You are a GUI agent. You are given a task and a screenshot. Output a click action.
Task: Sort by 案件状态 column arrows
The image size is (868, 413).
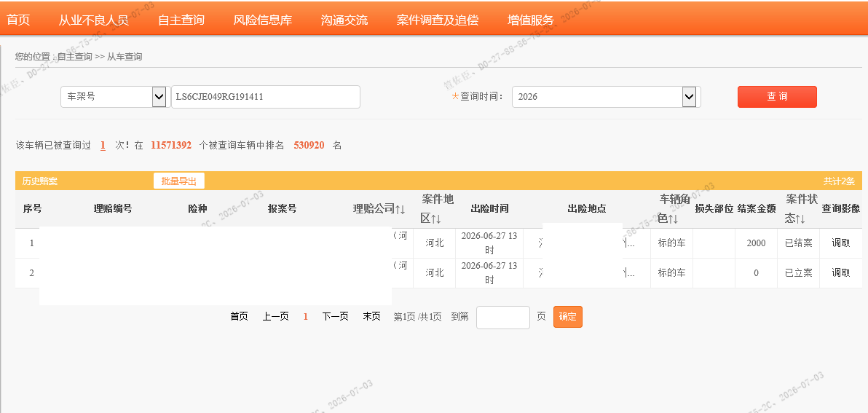(x=800, y=219)
